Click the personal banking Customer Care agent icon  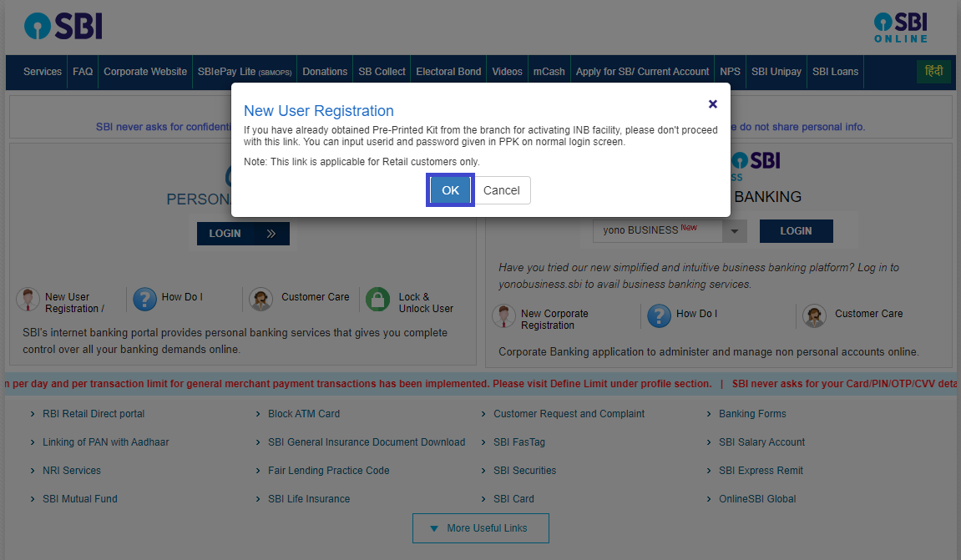coord(260,300)
